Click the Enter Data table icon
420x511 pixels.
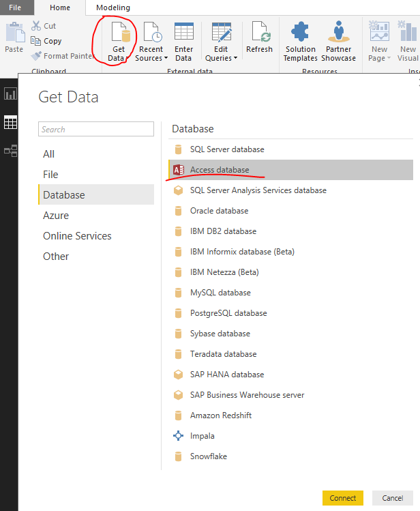tap(184, 31)
